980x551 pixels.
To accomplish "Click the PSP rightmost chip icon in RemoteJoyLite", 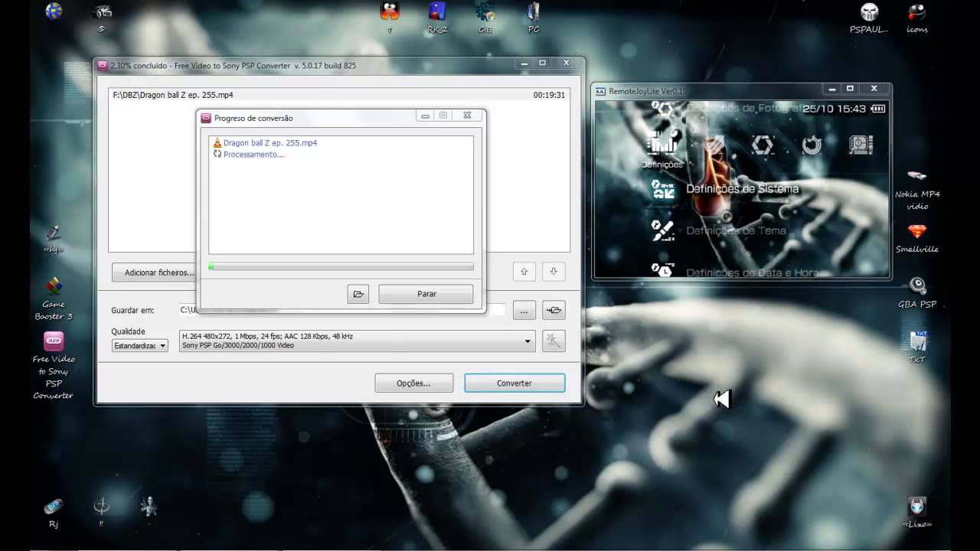I will coord(861,145).
